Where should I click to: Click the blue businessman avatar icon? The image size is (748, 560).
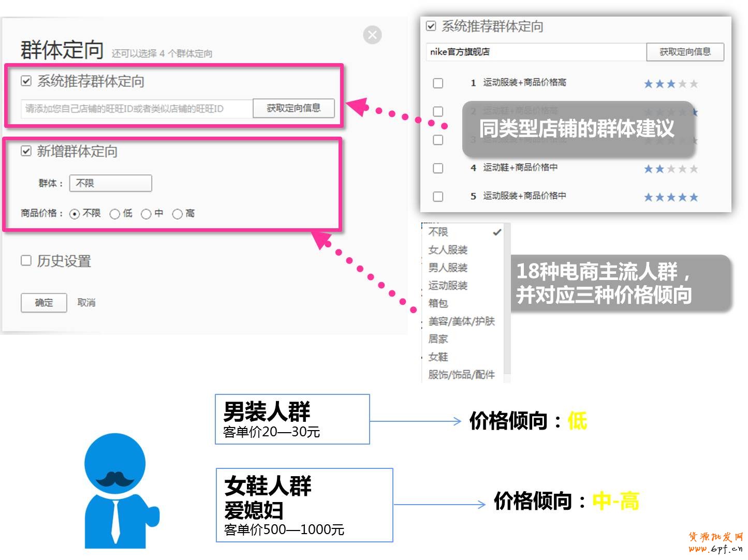point(118,491)
